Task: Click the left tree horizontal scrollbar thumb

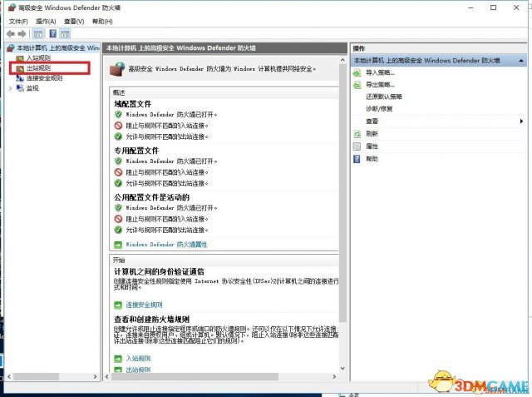Action: (x=37, y=377)
